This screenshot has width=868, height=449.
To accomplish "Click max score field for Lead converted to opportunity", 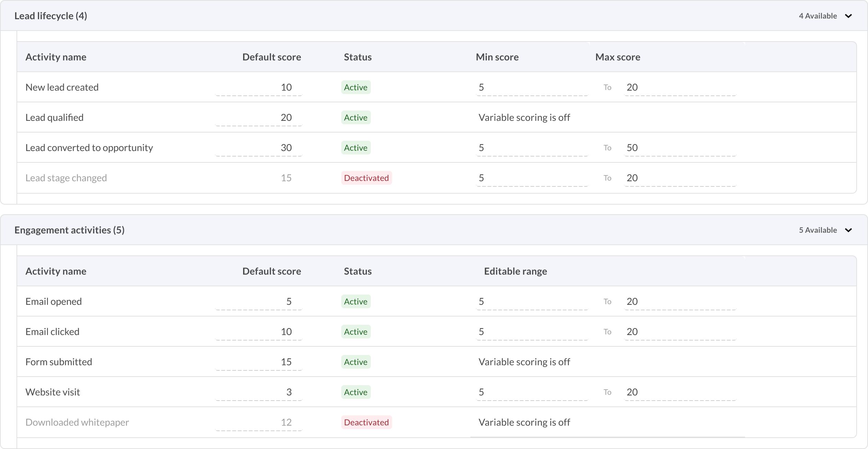I will pos(679,148).
